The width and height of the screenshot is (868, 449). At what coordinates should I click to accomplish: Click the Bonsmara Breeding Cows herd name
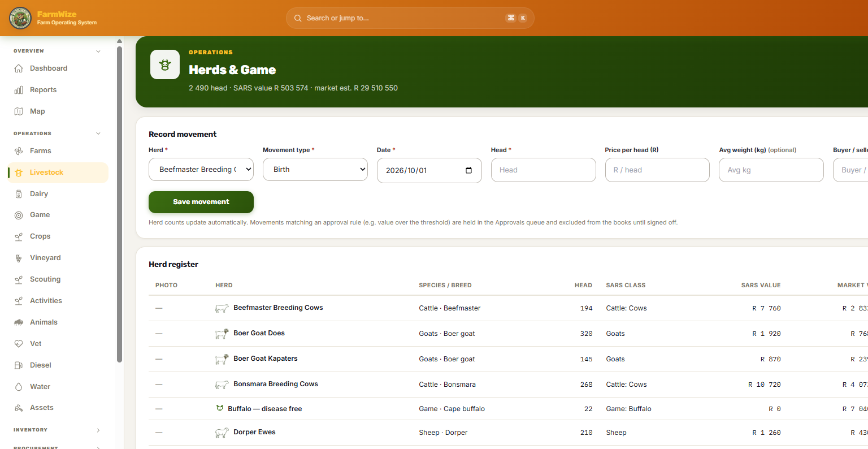pos(276,384)
